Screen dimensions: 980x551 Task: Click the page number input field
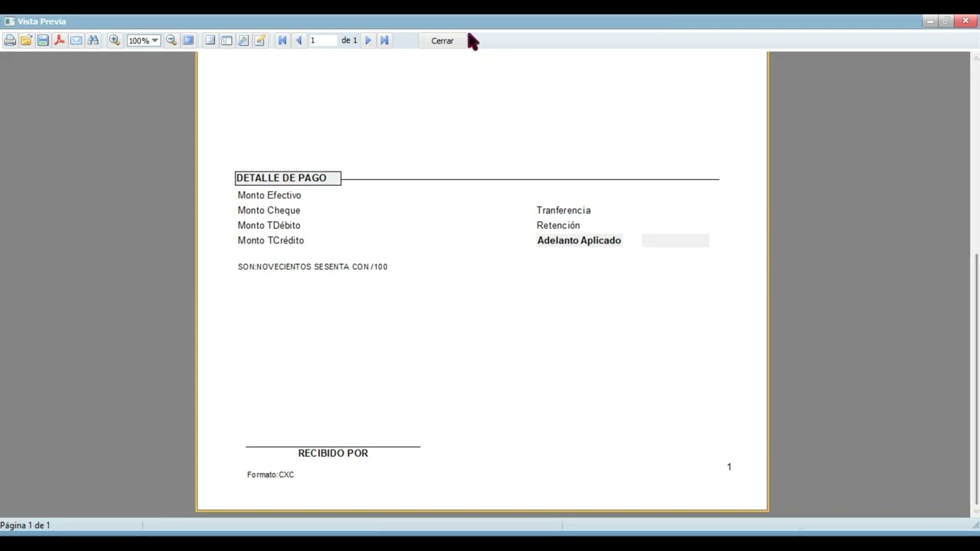pyautogui.click(x=322, y=41)
